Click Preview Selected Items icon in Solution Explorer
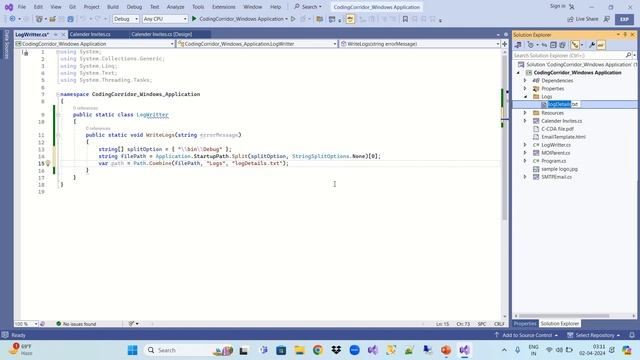The width and height of the screenshot is (640, 360). pyautogui.click(x=601, y=45)
